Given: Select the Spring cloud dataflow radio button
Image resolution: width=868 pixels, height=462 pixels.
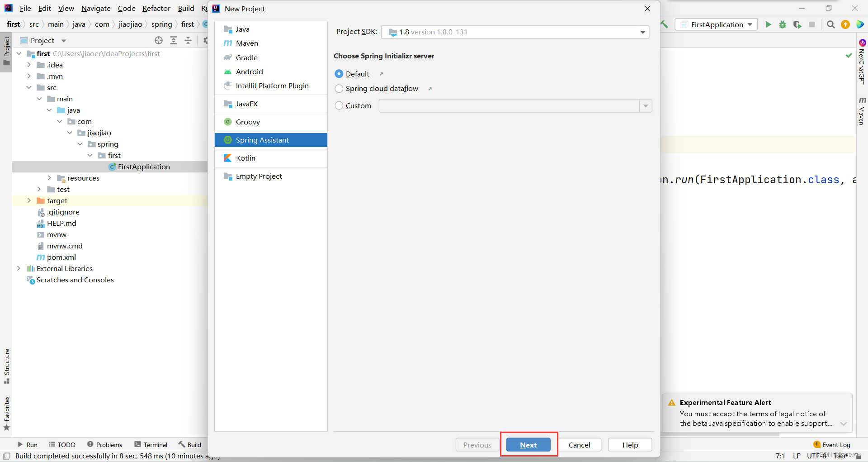Looking at the screenshot, I should click(339, 89).
